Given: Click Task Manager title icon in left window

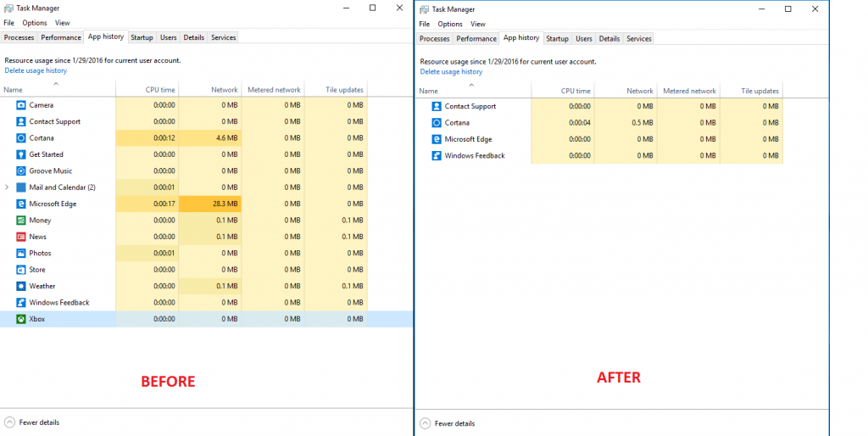Looking at the screenshot, I should coord(8,8).
